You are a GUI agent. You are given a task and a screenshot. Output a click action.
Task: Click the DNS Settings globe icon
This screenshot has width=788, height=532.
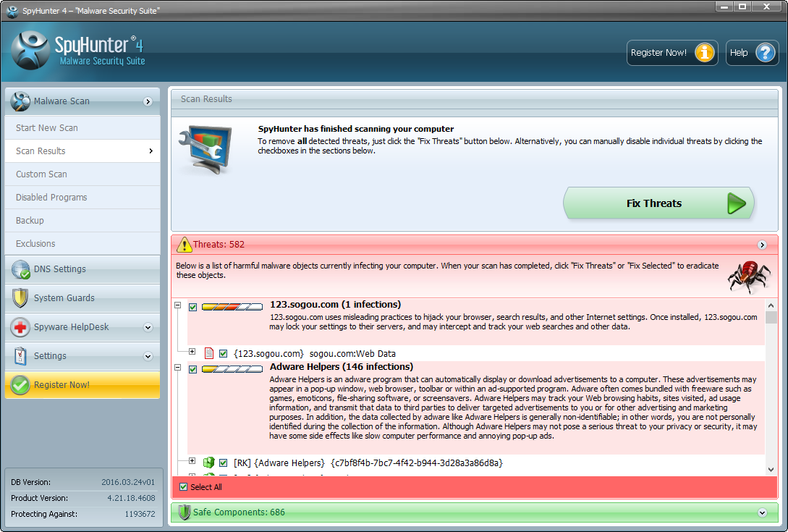(20, 269)
